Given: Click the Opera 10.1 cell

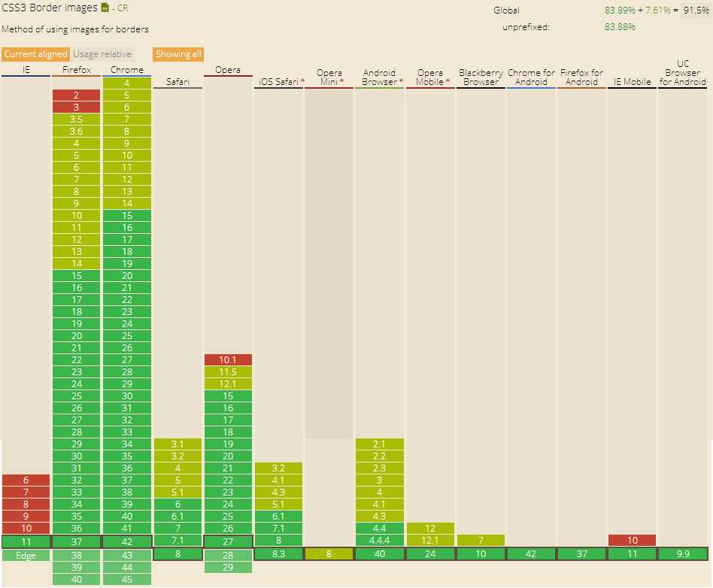Looking at the screenshot, I should click(228, 359).
